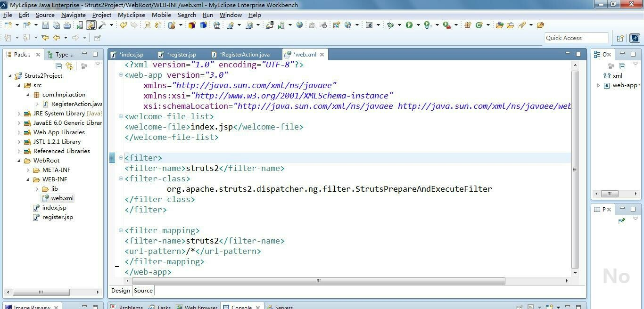Click the JPA 2.0 toolbar icon
This screenshot has width=644, height=309.
tap(216, 25)
